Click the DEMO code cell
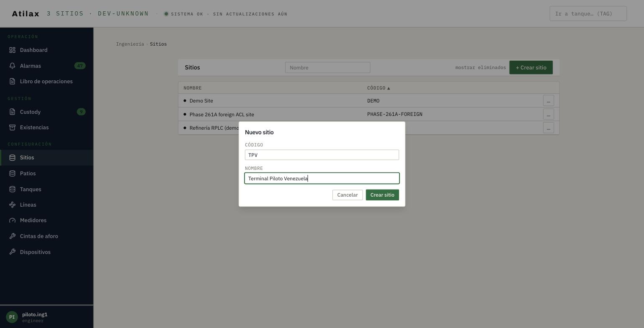Screen dimensions: 644x328 click(x=374, y=101)
